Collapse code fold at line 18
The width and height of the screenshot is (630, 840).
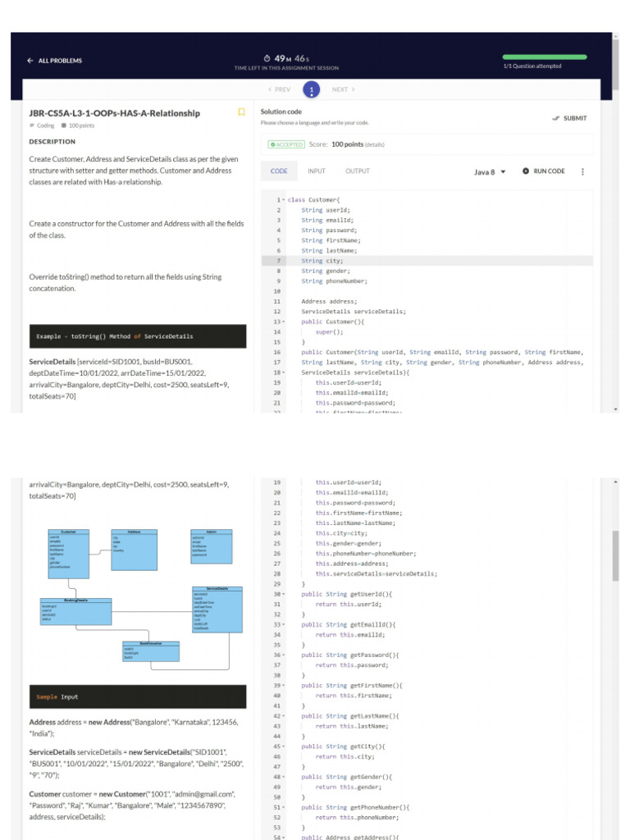coord(284,372)
